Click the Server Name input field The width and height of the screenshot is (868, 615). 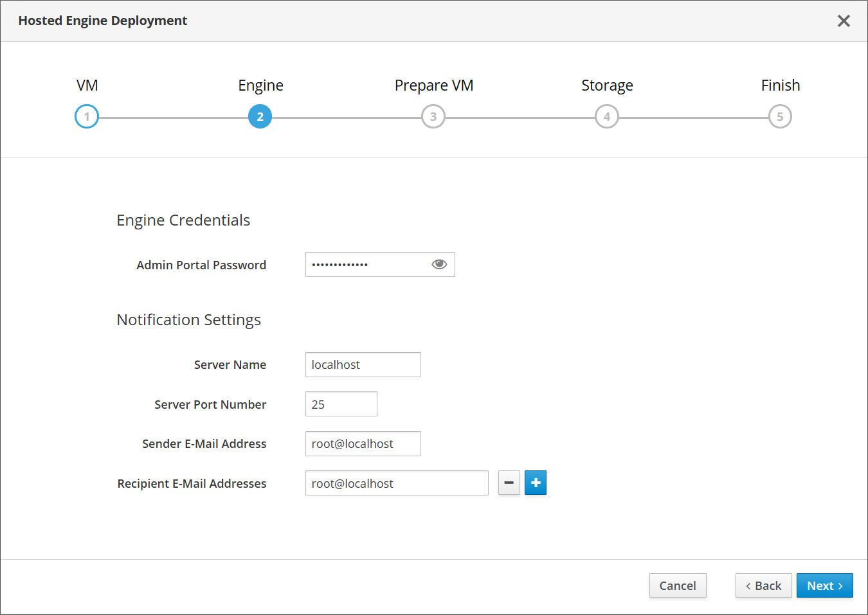pyautogui.click(x=363, y=364)
